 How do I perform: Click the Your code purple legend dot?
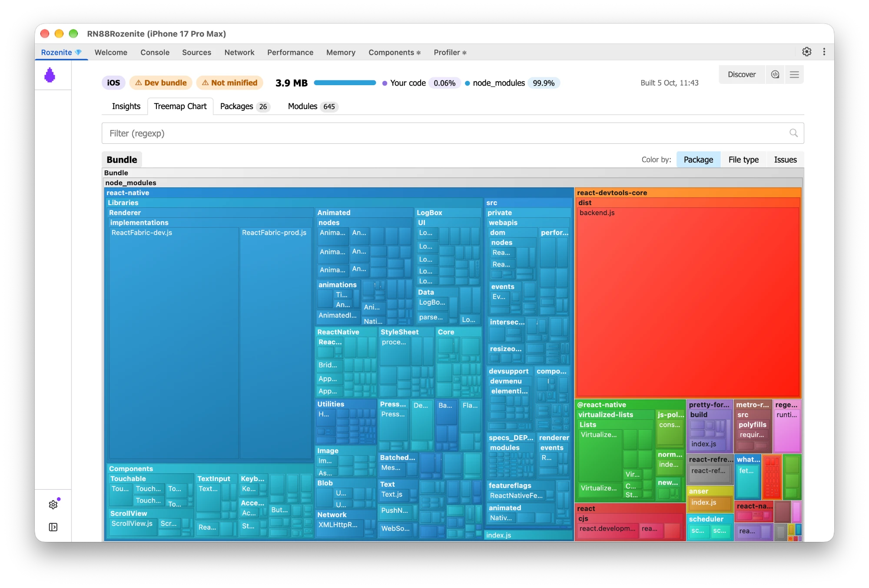pyautogui.click(x=385, y=83)
